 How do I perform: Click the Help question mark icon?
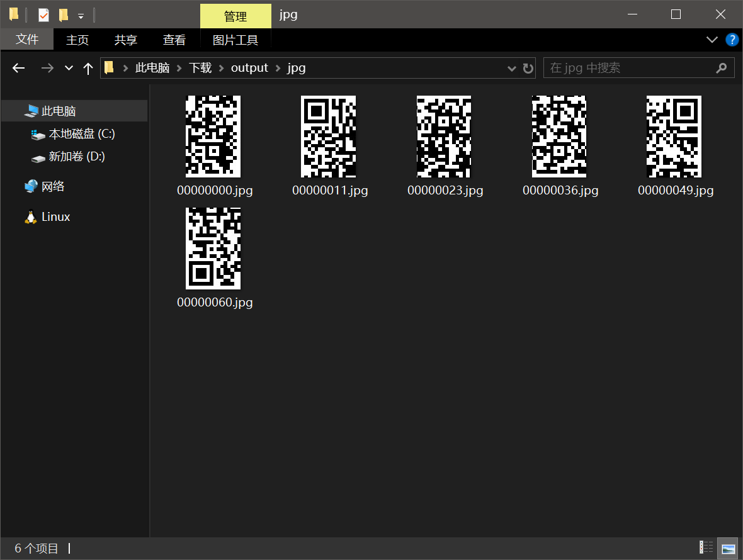point(732,40)
